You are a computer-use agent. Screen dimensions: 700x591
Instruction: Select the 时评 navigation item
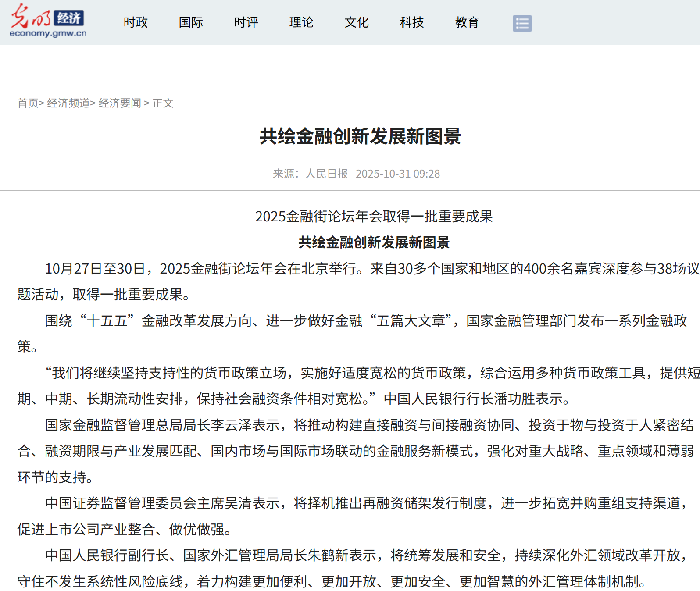pyautogui.click(x=246, y=22)
